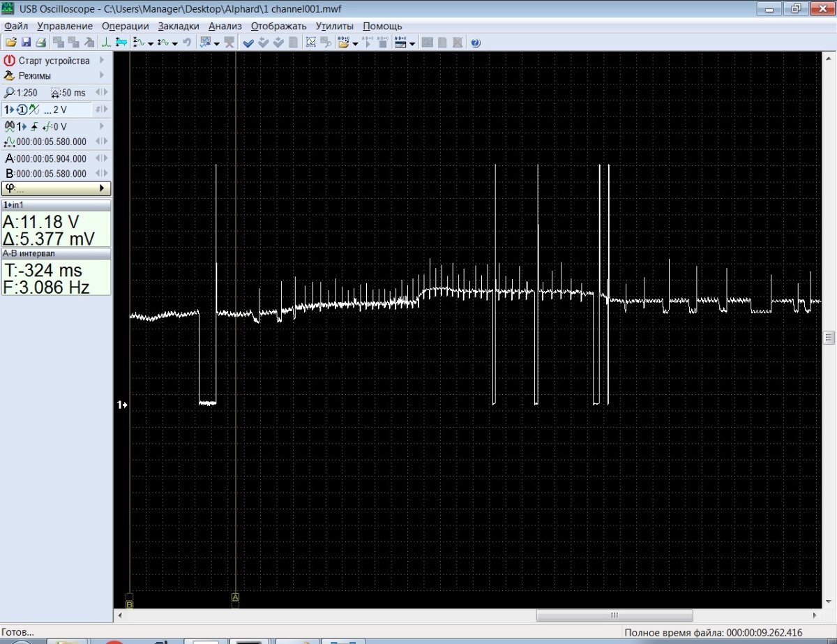Click the A-B-C stop bookmarks icon
837x644 pixels.
382,43
